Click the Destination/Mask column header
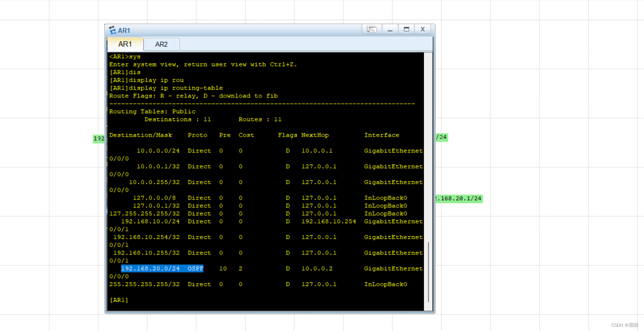 (x=141, y=135)
